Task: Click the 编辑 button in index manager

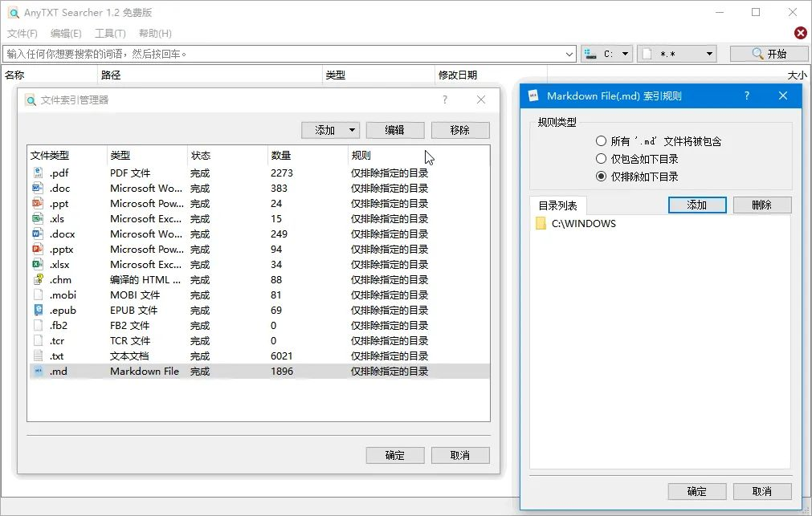Action: click(x=395, y=131)
